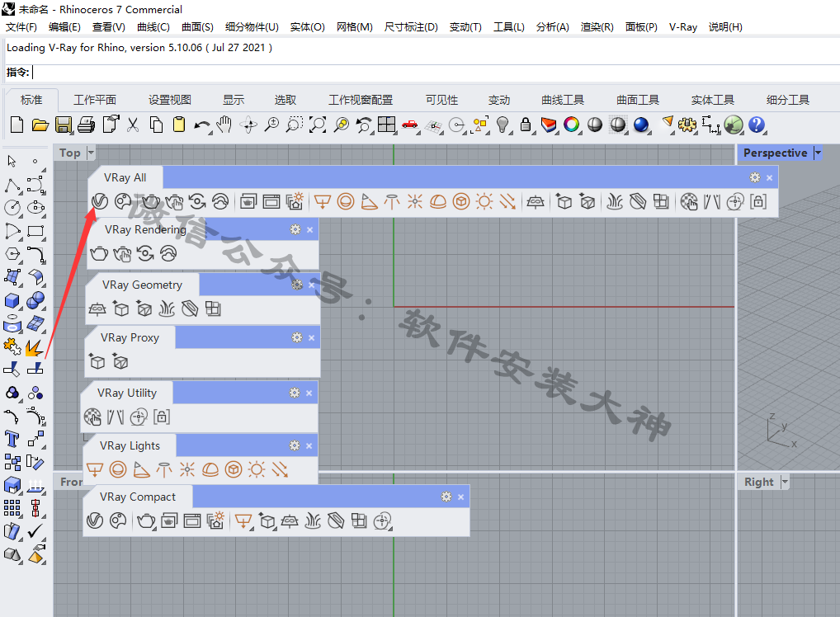
Task: Open the 渲染(R) menu
Action: (597, 26)
